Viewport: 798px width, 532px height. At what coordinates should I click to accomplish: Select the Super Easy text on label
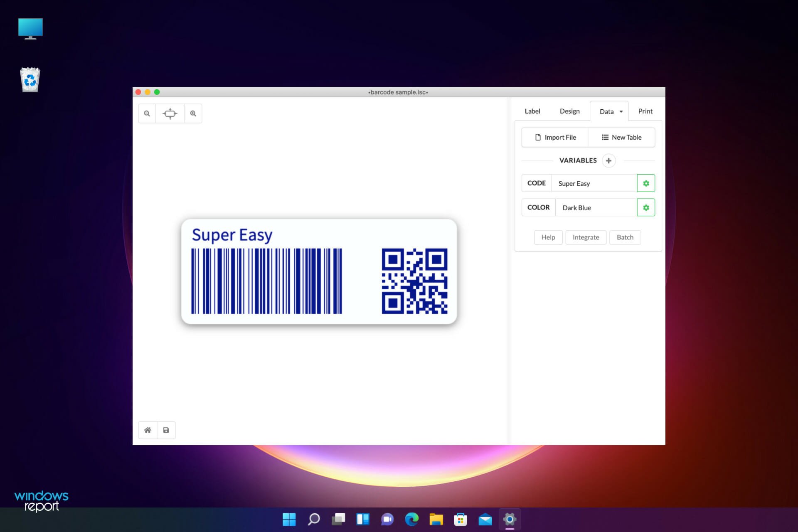coord(232,235)
